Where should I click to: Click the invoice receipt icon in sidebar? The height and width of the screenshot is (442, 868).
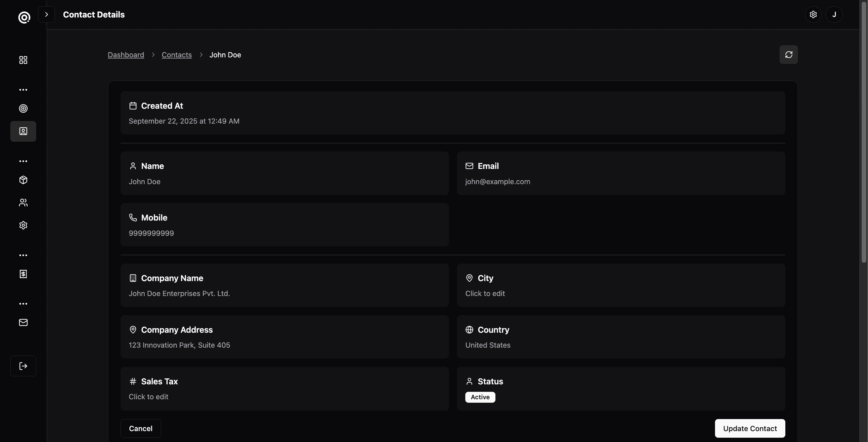pos(23,274)
